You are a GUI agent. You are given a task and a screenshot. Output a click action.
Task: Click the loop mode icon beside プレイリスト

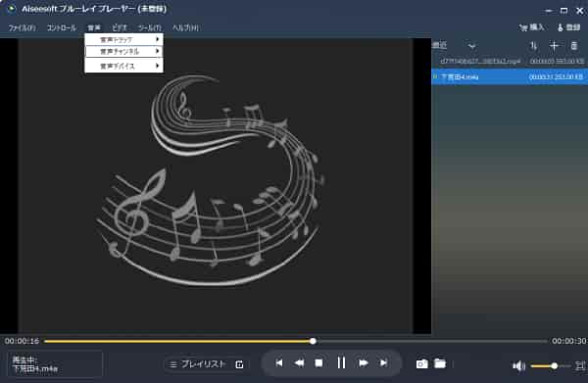(x=239, y=364)
